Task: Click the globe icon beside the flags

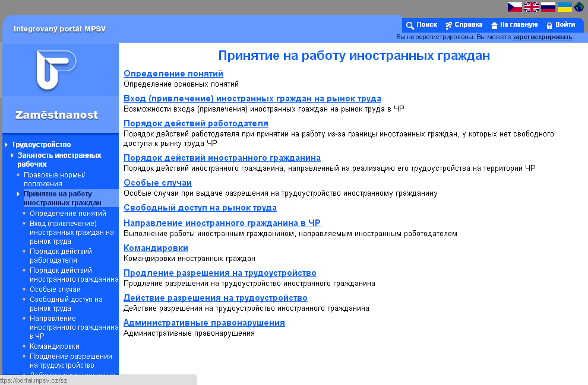Action: click(x=578, y=7)
